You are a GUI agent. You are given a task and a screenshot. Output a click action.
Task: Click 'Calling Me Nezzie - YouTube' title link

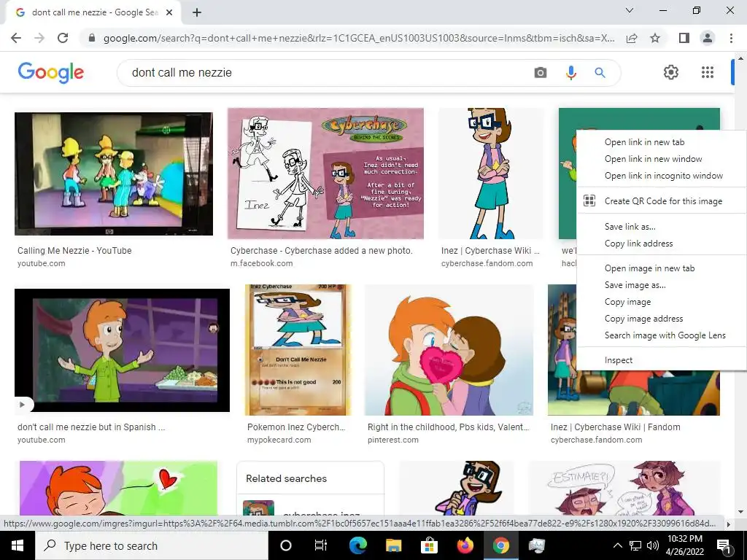74,251
